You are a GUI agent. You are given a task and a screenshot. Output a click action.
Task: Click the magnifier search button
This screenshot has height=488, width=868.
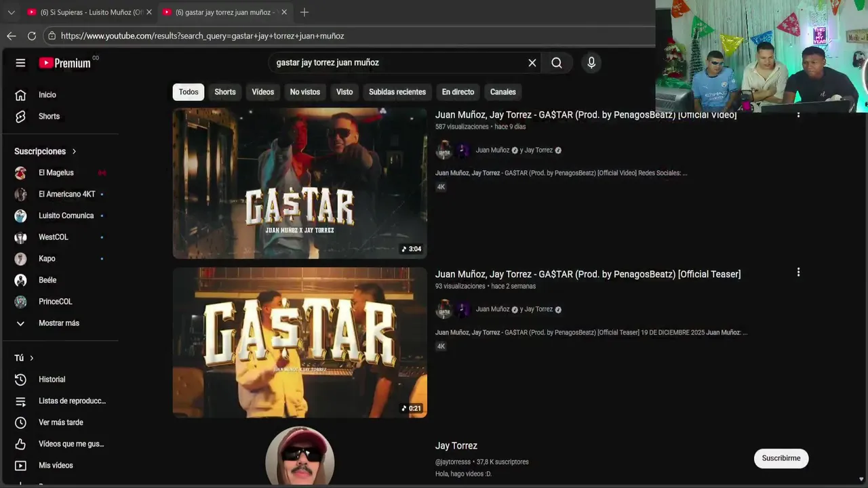point(557,63)
